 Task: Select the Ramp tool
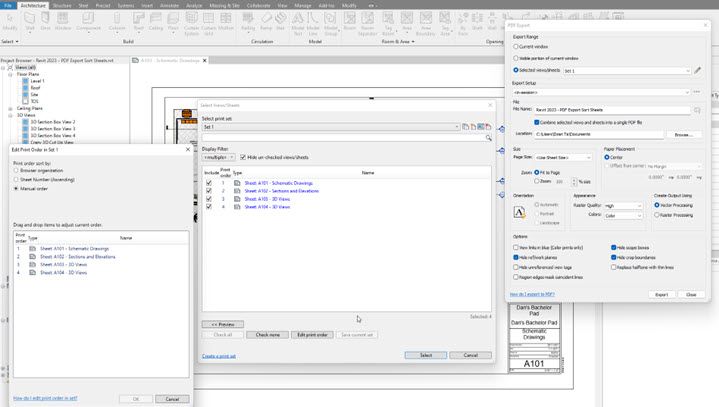(x=266, y=21)
